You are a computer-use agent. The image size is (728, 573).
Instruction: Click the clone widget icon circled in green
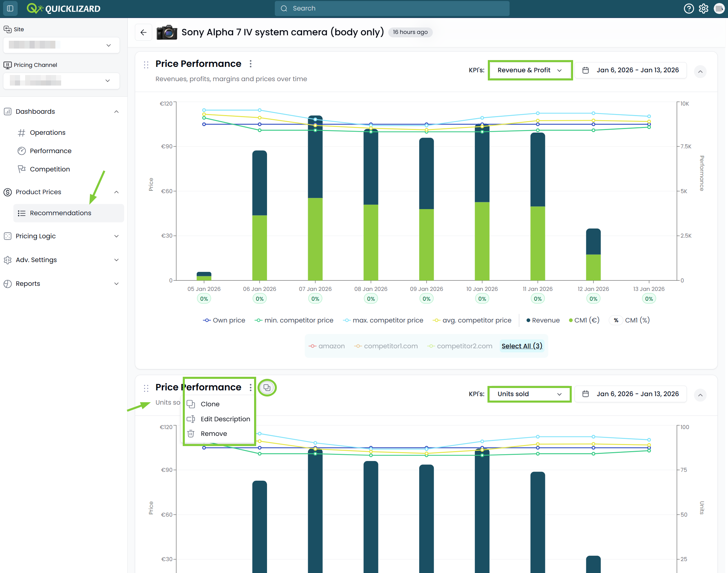267,387
